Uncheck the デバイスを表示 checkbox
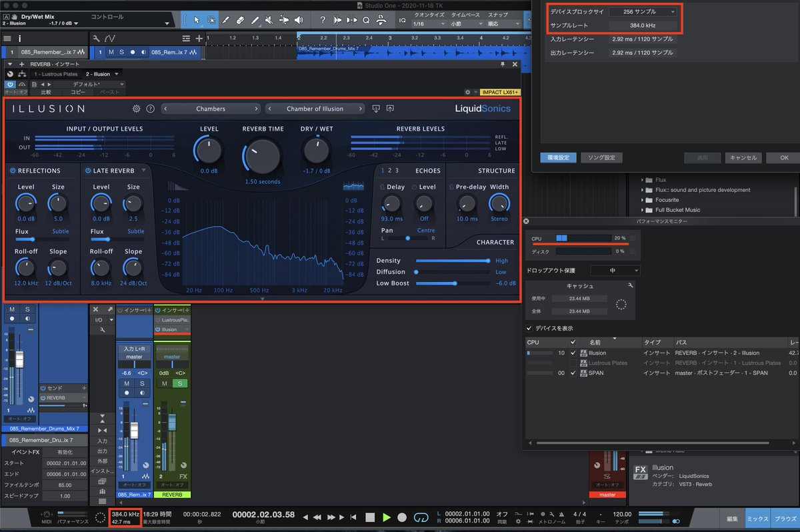The image size is (800, 532). coord(529,328)
